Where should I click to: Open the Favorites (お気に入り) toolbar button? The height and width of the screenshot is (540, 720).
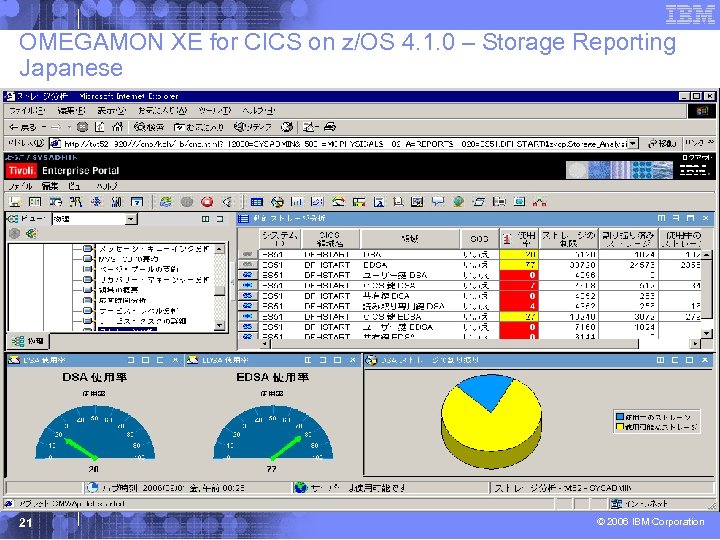[198, 127]
